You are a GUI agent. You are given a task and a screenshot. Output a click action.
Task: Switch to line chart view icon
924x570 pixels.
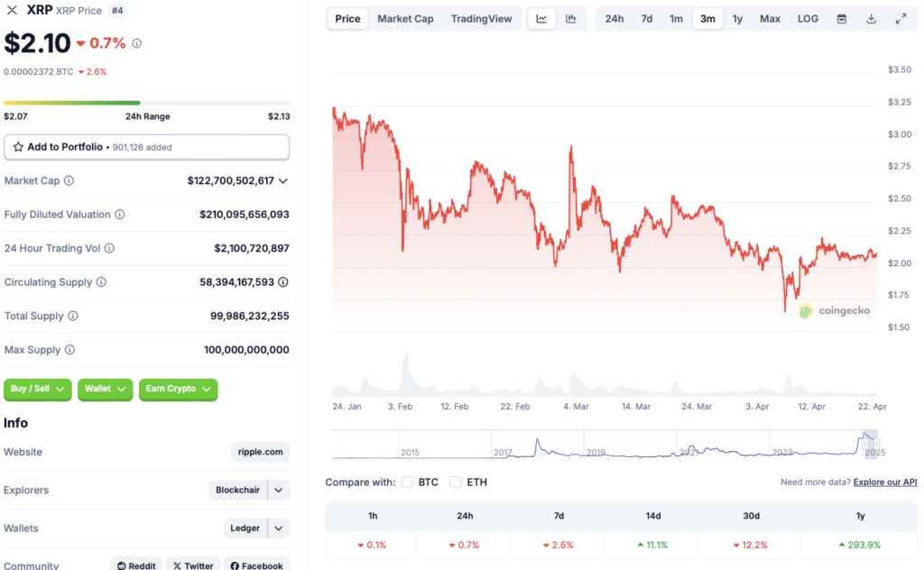(x=541, y=19)
